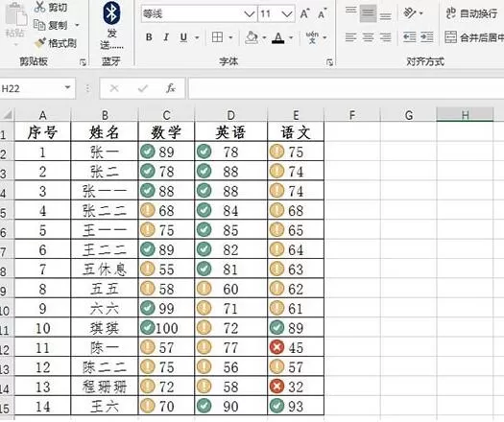
Task: Click green check icon beside 93
Action: pos(276,406)
